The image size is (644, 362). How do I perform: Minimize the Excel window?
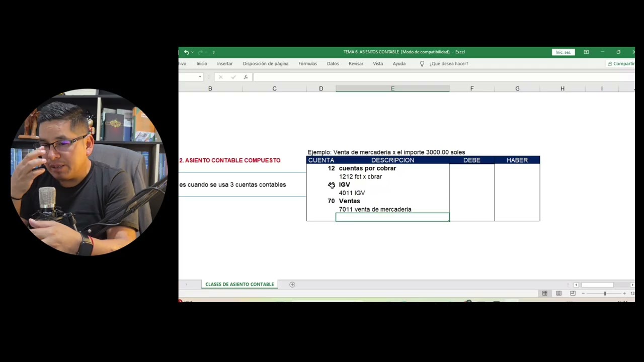(x=602, y=52)
